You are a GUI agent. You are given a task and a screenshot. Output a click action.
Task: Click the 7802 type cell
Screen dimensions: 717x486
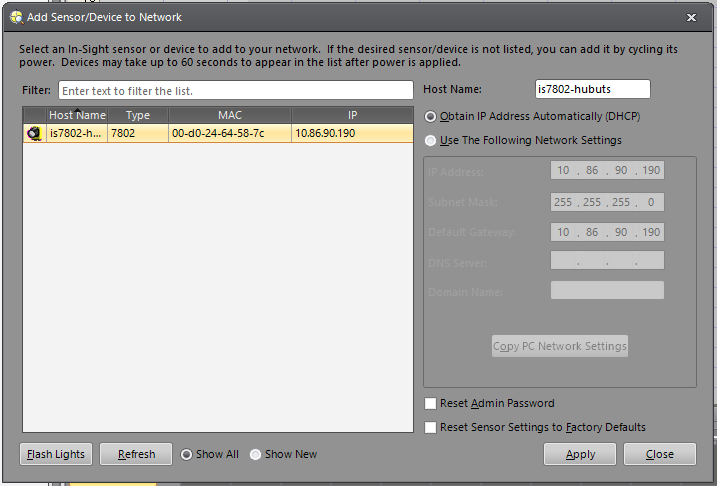click(x=138, y=134)
